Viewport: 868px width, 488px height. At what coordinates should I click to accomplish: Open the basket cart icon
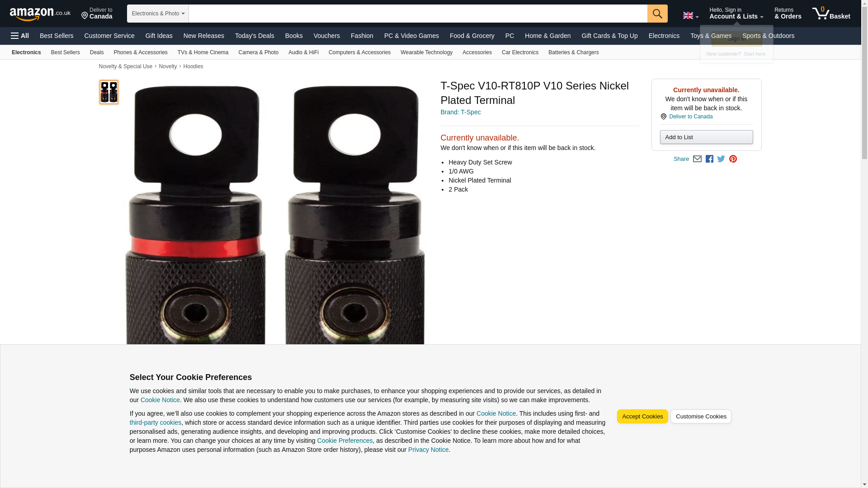tap(831, 13)
